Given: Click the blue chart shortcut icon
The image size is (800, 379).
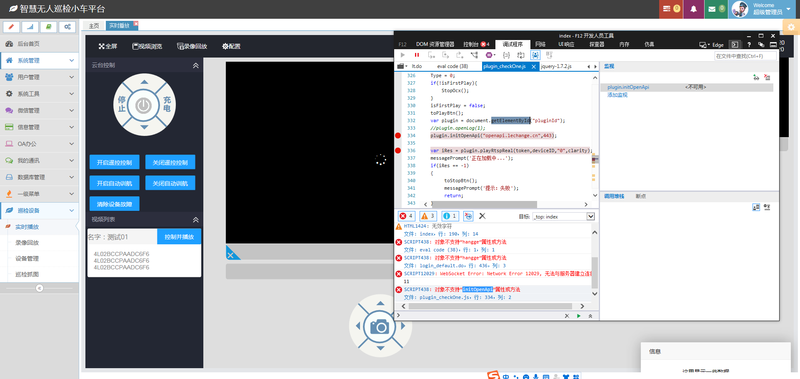Looking at the screenshot, I should tap(30, 27).
